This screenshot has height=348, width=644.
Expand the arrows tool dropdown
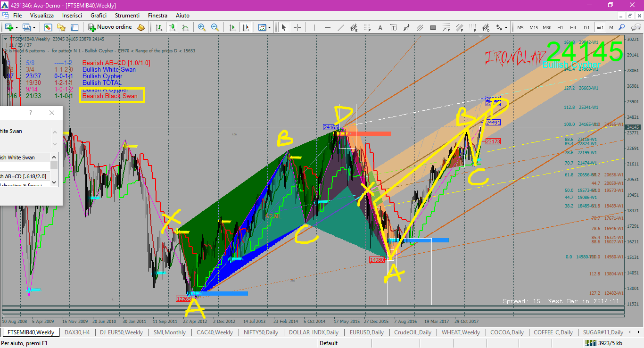click(x=506, y=27)
